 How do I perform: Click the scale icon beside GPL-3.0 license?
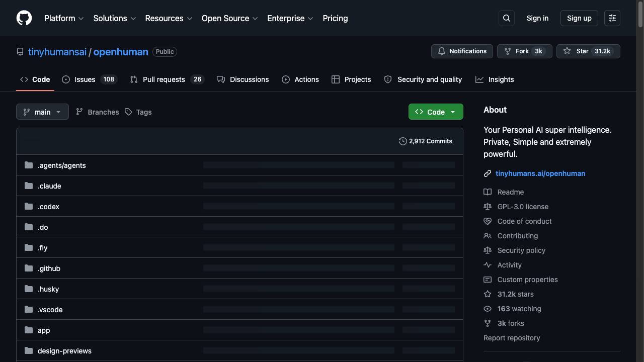(x=488, y=207)
